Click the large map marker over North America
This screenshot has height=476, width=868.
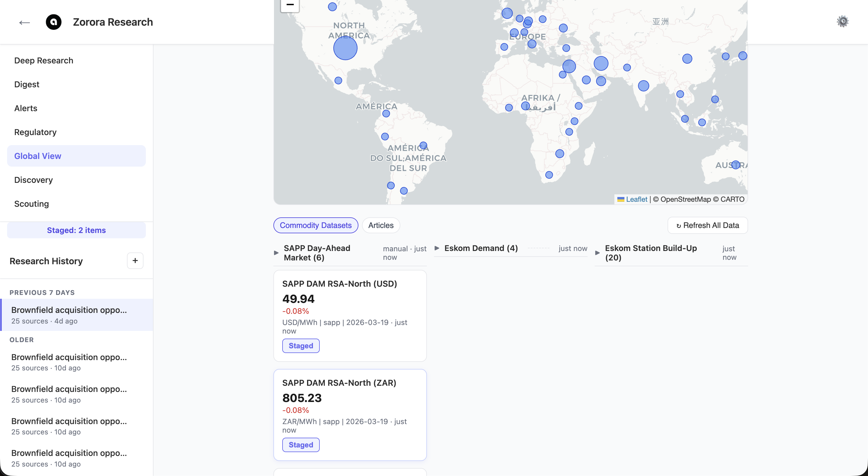pyautogui.click(x=345, y=47)
